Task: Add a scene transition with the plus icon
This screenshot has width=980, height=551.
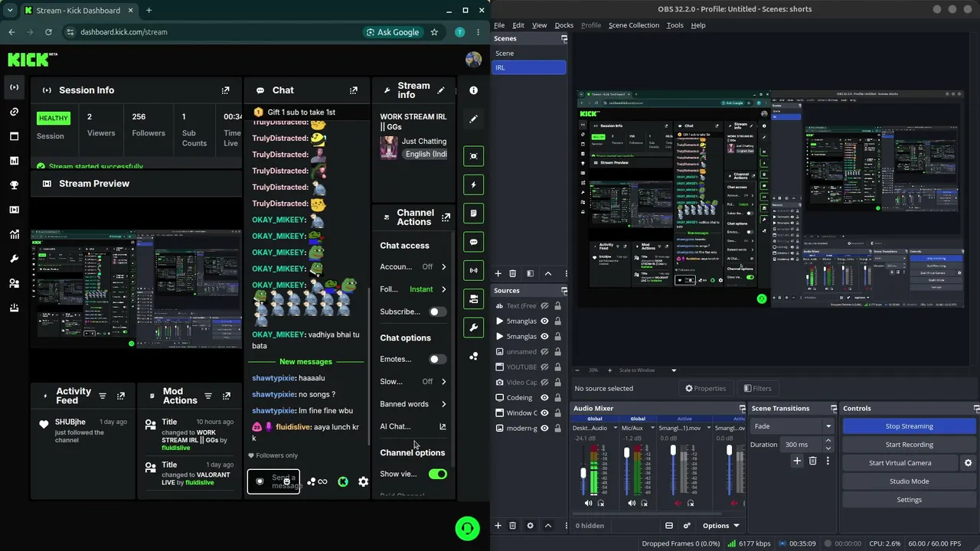Action: [797, 461]
